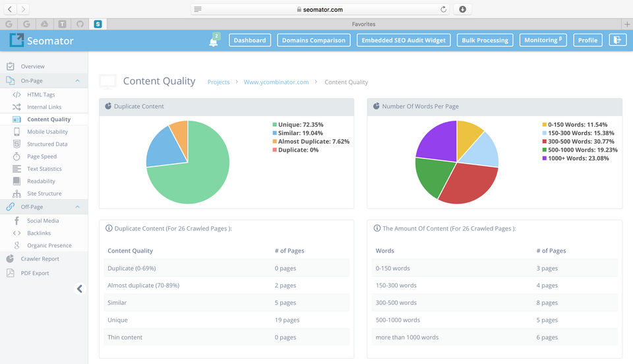This screenshot has width=633, height=364.
Task: Click the '500-1000 Words: 19.23%' legend text
Action: 582,150
